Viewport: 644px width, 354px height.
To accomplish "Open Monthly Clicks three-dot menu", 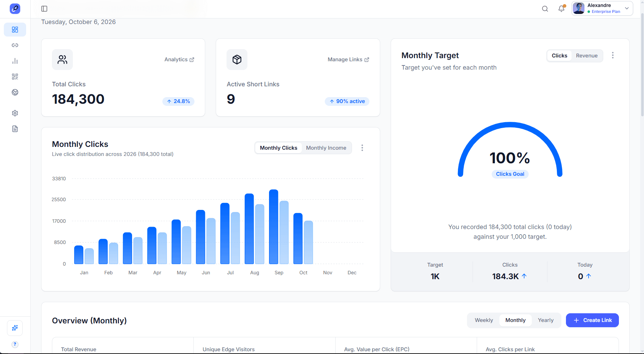I will [362, 148].
